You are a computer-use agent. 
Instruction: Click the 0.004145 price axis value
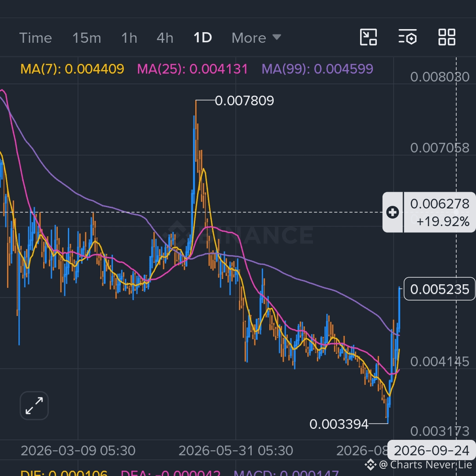click(x=439, y=362)
